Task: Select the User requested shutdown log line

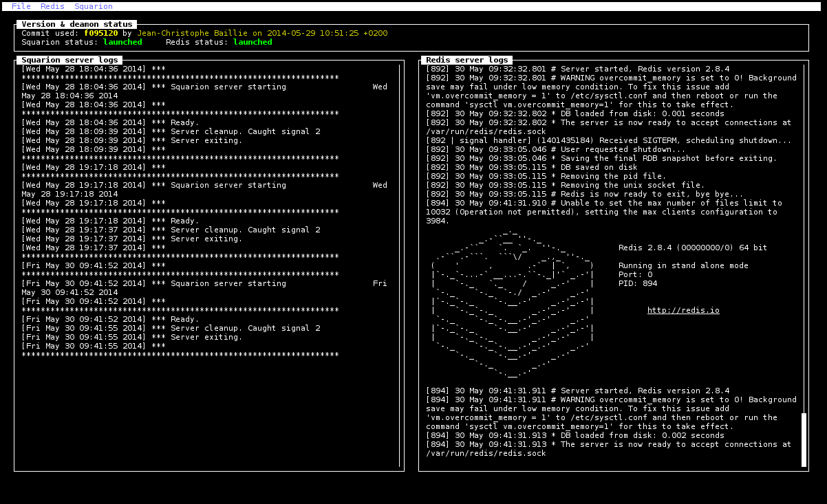Action: tap(555, 149)
